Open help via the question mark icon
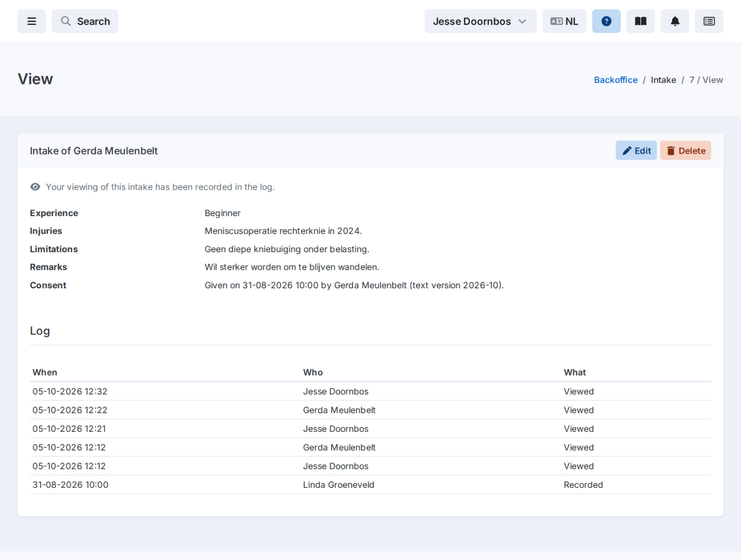Screen dimensions: 741x560 pos(606,21)
